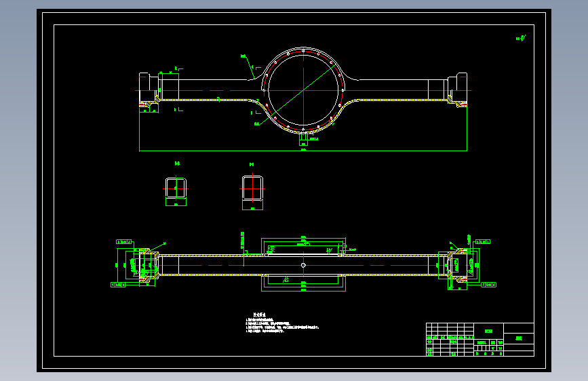Select the lower-left geometric tolerance frame

coord(118,285)
